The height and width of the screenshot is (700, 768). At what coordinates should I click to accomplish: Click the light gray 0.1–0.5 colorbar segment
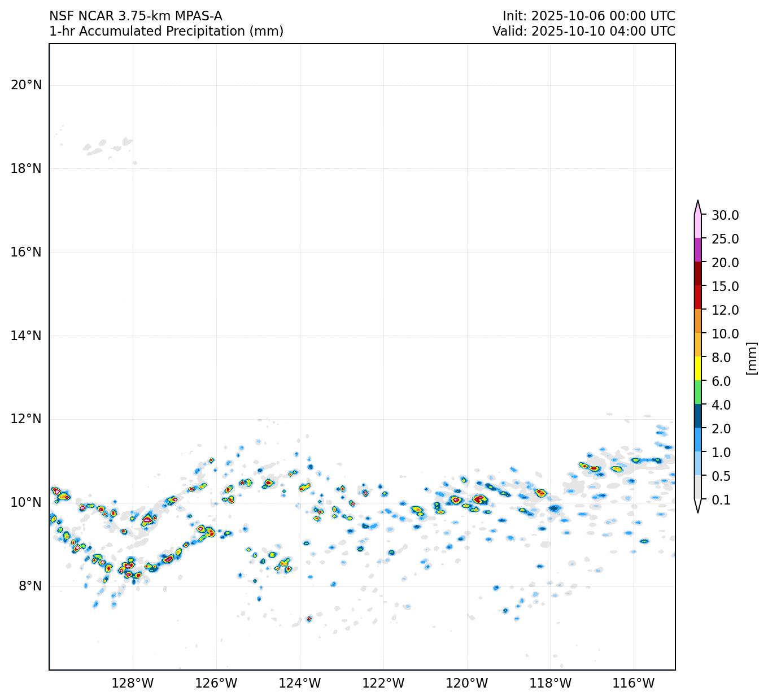[698, 488]
